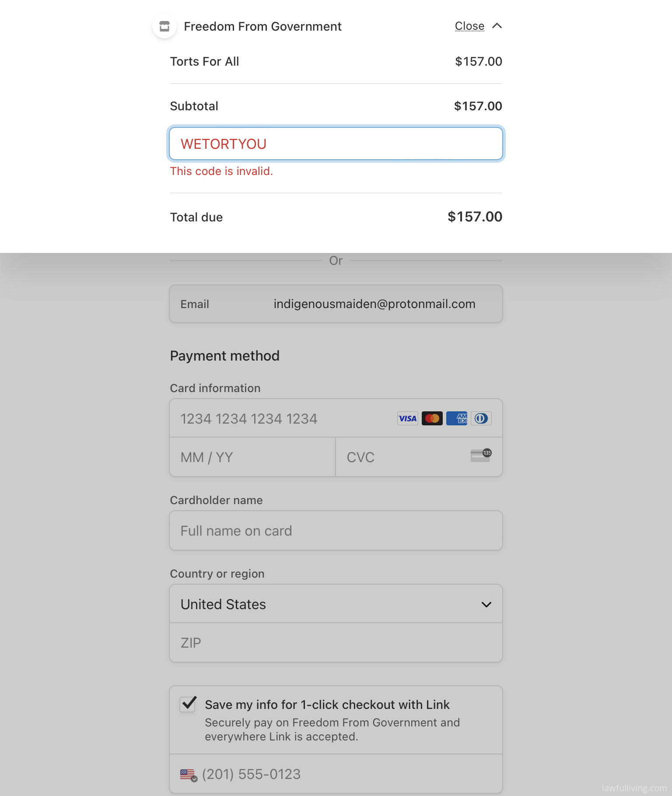Click the Close link in summary header

[x=469, y=26]
